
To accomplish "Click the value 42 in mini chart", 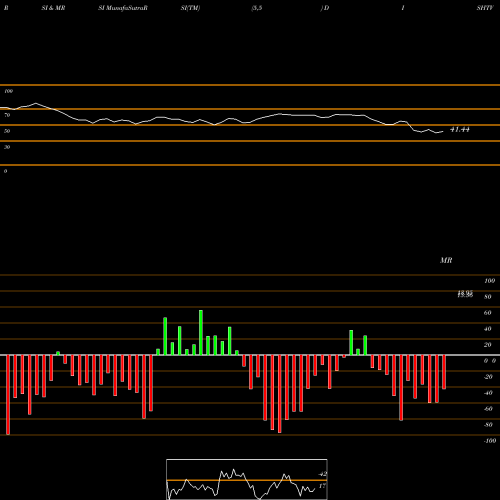I will click(x=322, y=474).
